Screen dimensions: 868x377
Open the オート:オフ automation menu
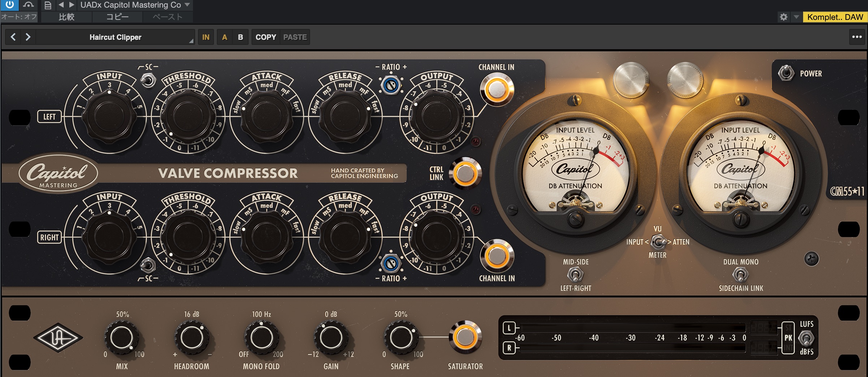[19, 17]
